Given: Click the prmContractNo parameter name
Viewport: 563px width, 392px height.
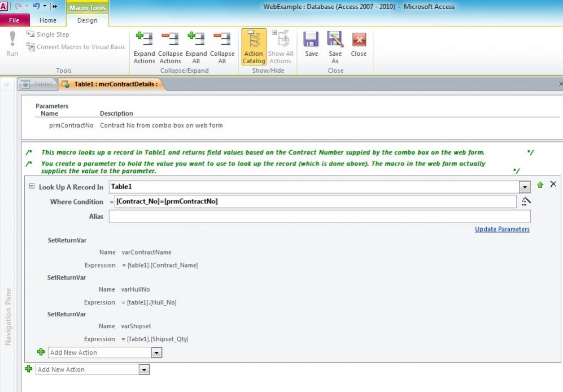Looking at the screenshot, I should pos(71,125).
